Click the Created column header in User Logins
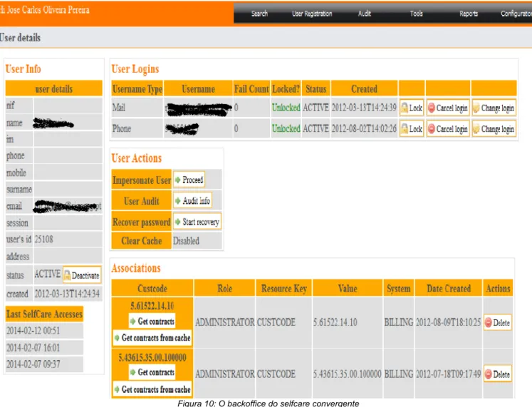532x407 pixels. [x=364, y=88]
